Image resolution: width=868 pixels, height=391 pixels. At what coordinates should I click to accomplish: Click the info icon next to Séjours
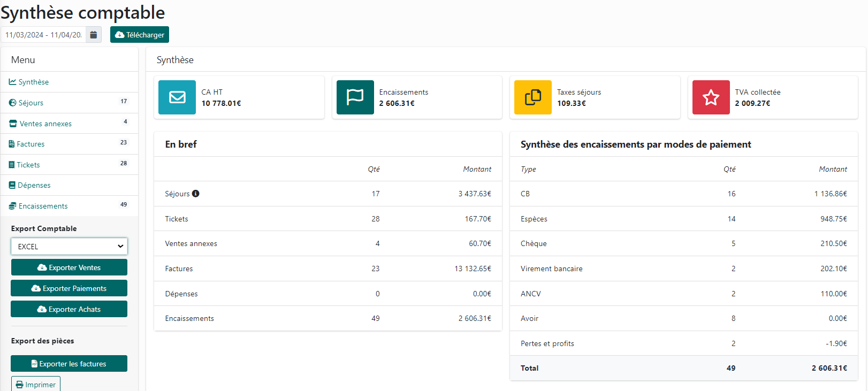[196, 194]
